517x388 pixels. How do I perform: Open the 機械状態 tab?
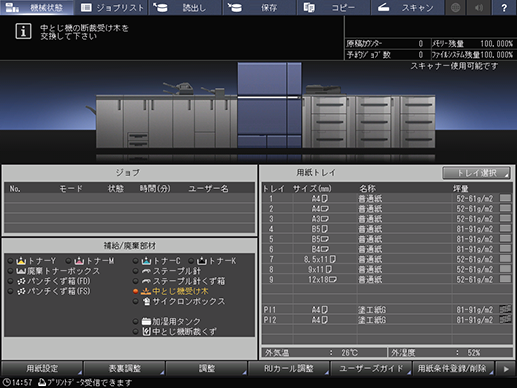(37, 7)
